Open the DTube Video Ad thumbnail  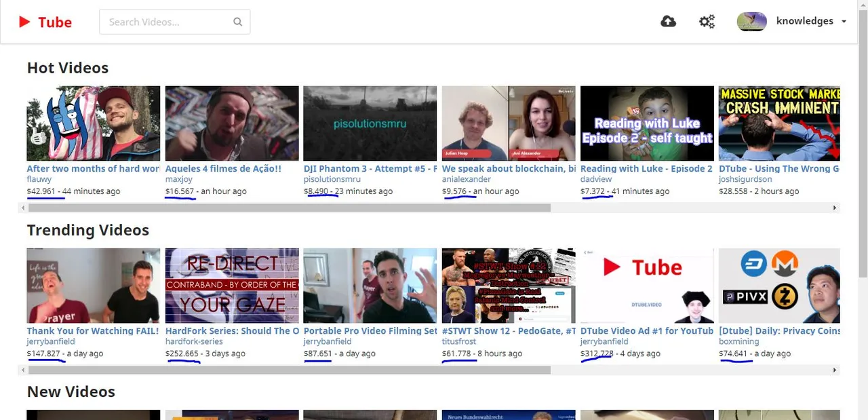(647, 286)
